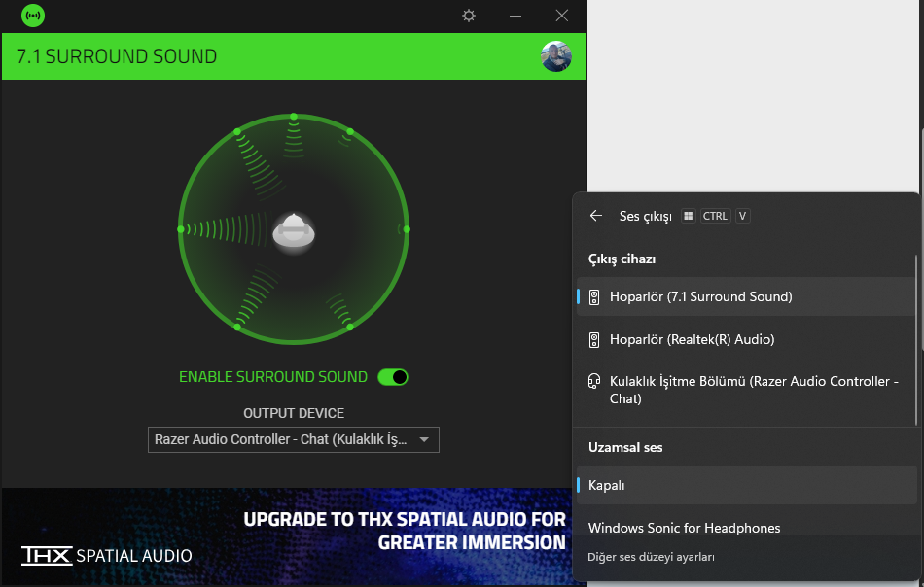The width and height of the screenshot is (924, 587).
Task: Select Hoparlör (Realtek(R) Audio) output
Action: click(745, 340)
